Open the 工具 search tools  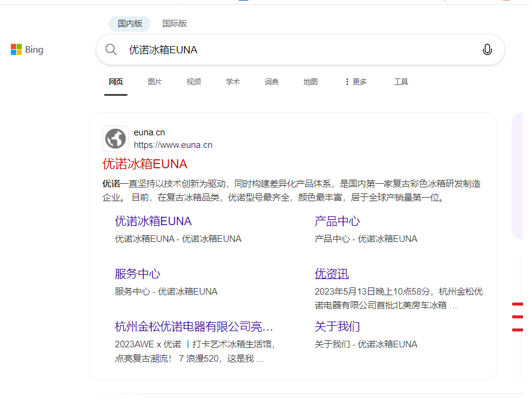401,82
